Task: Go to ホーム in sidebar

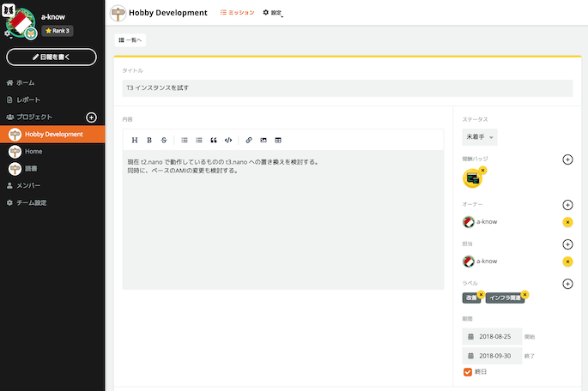Action: (21, 83)
